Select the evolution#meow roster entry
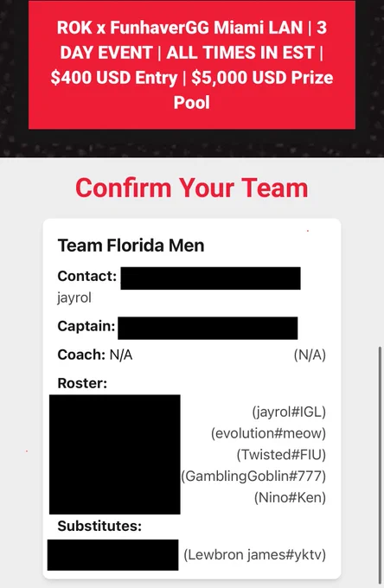 click(268, 433)
